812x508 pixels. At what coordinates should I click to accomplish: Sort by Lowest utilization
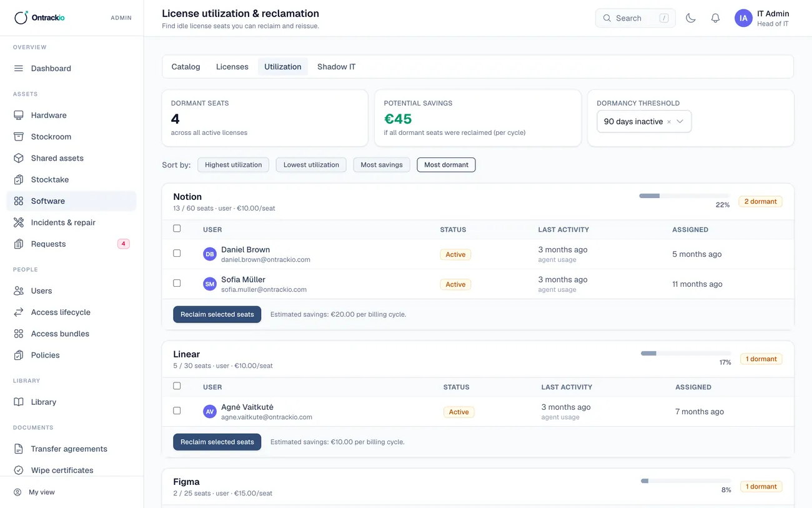click(311, 165)
